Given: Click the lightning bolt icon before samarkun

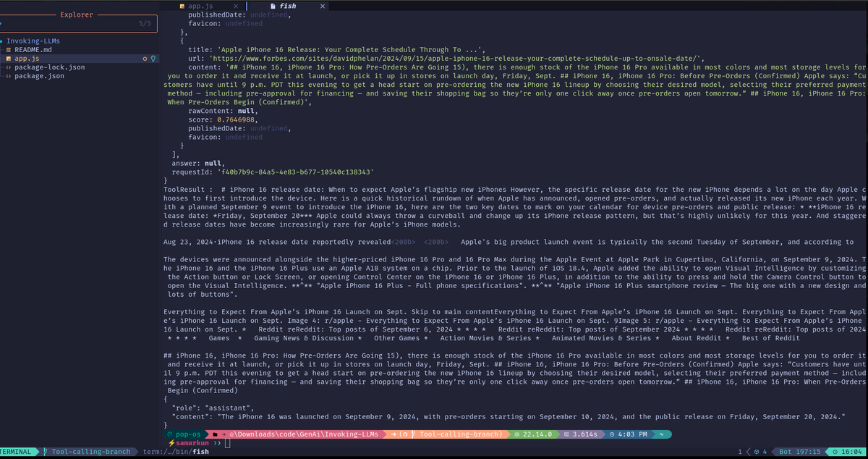Looking at the screenshot, I should [x=171, y=443].
